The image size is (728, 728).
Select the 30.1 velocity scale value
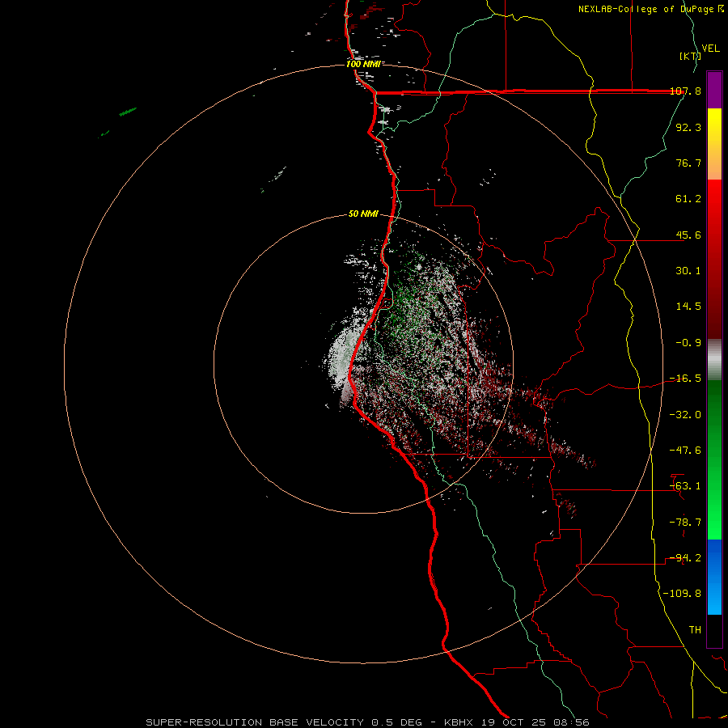(688, 271)
